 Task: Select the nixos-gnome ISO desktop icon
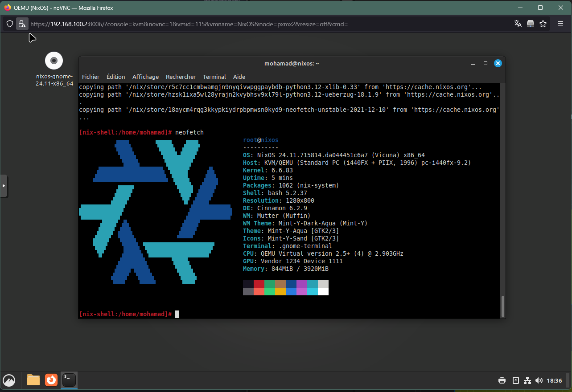pos(54,69)
